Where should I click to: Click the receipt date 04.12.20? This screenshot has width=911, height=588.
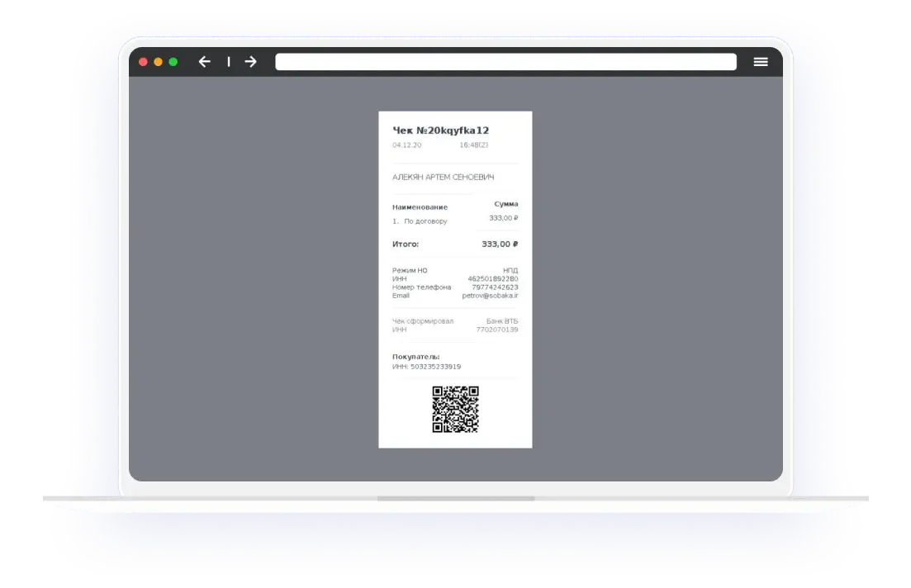coord(406,145)
